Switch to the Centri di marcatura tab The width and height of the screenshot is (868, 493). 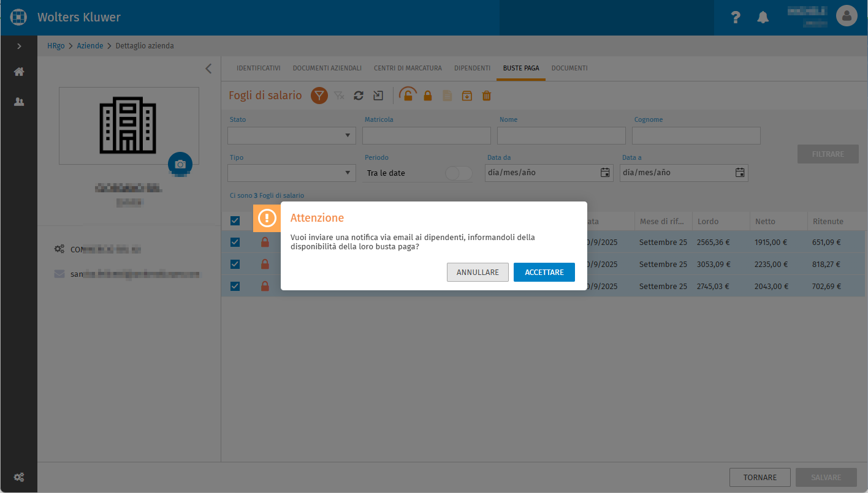coord(408,68)
